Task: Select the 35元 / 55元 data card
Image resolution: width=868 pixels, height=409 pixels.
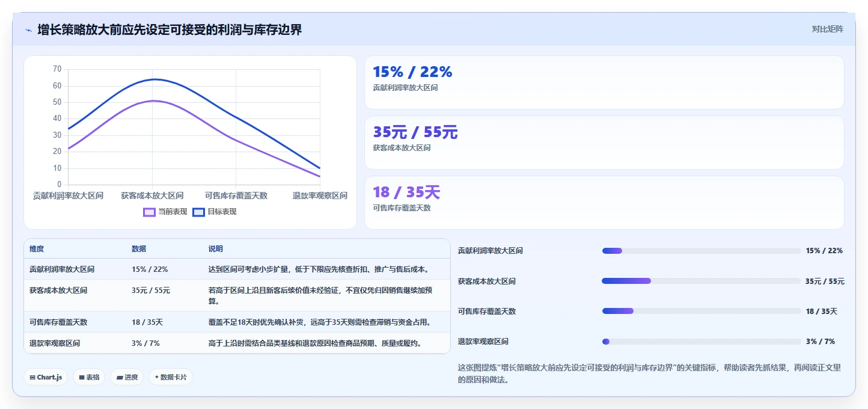Action: [x=604, y=143]
